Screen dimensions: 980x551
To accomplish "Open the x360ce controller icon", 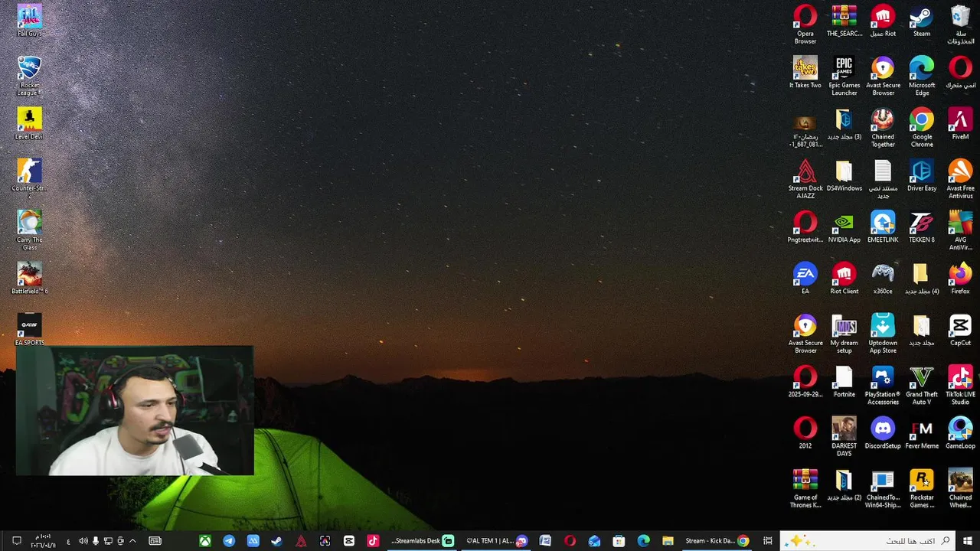I will coord(883,278).
